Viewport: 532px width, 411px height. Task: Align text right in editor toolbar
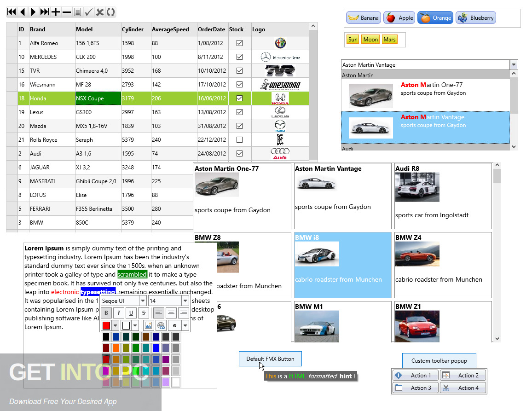tap(184, 313)
